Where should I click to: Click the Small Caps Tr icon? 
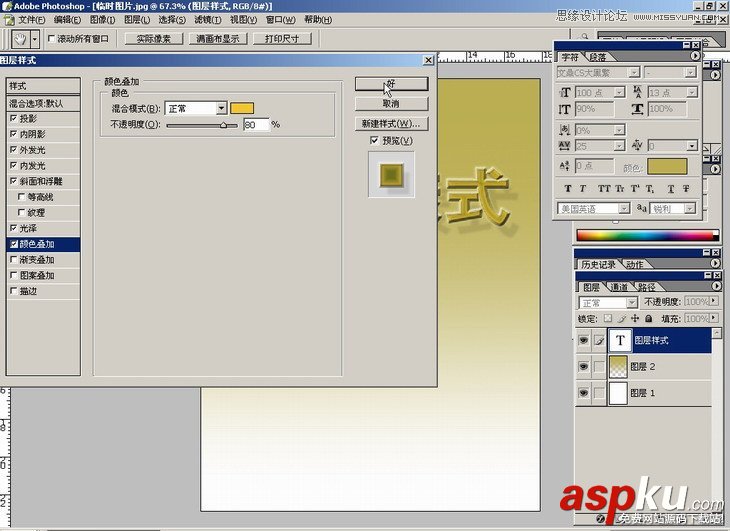[x=620, y=188]
